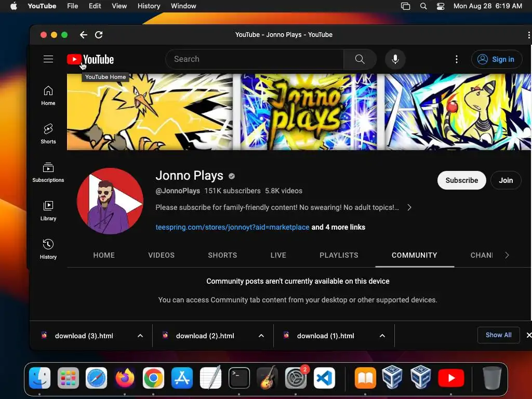Reload the page with refresh icon
Viewport: 532px width, 399px height.
pos(99,35)
